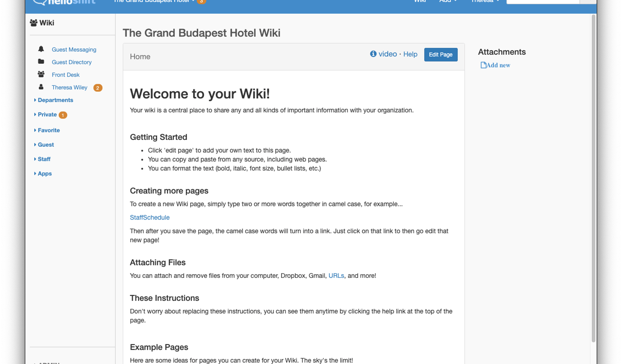Click the Wiki people icon in sidebar header
Image resolution: width=622 pixels, height=364 pixels.
[33, 23]
